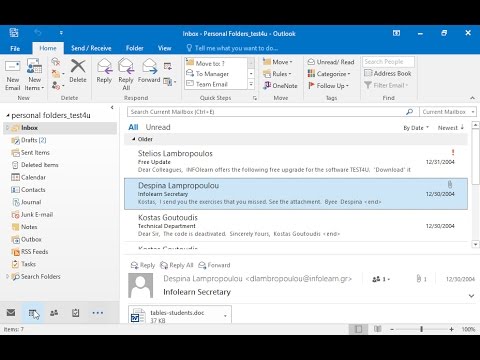Send message to OneNote
Viewport: 480px width, 360px height.
280,86
